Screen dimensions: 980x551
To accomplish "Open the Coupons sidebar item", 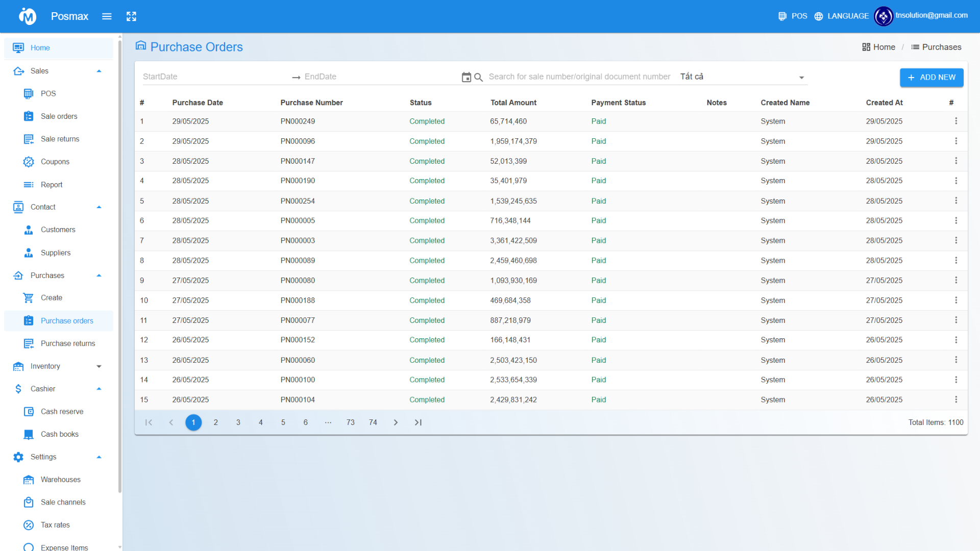I will tap(55, 162).
